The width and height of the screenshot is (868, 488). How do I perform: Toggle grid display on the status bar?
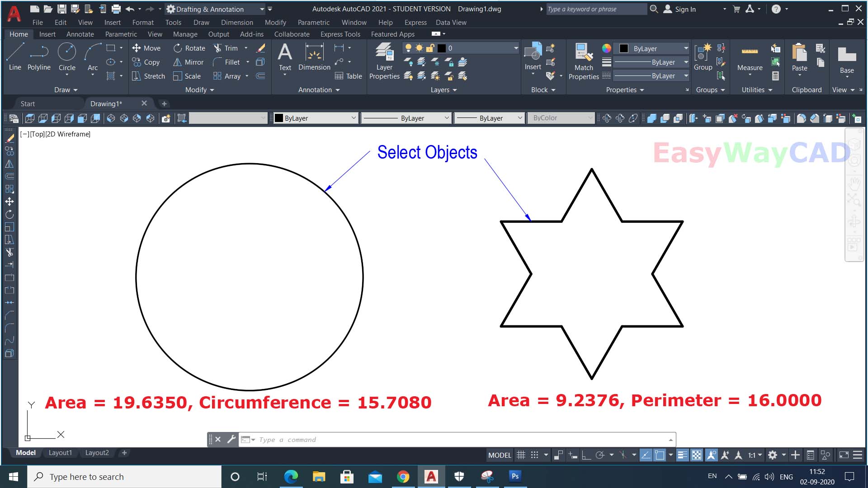click(521, 455)
